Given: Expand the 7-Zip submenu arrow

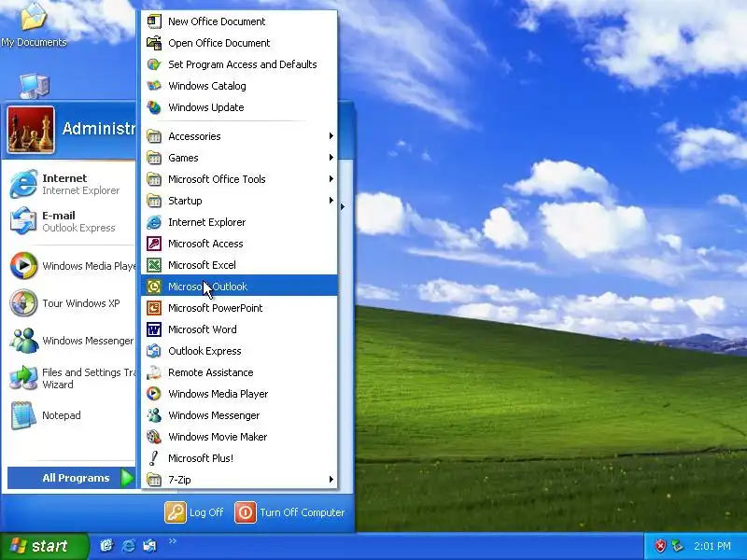Looking at the screenshot, I should coord(331,480).
